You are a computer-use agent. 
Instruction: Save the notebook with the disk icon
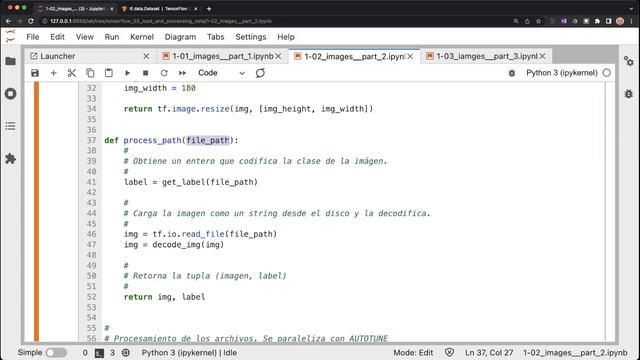(35, 73)
